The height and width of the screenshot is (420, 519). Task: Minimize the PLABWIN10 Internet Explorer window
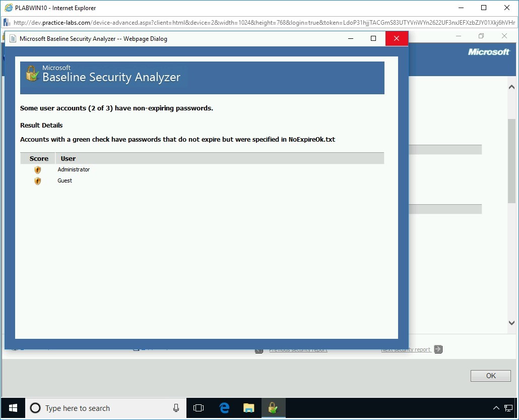[461, 8]
